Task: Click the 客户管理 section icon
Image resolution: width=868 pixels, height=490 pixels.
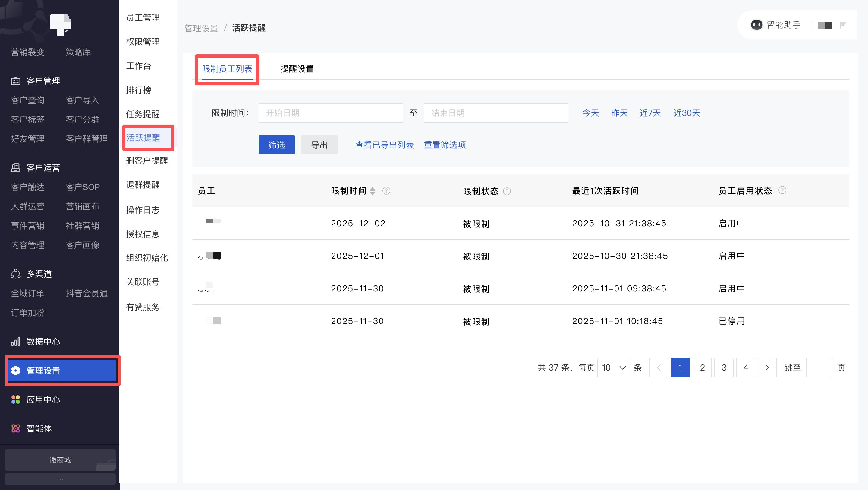Action: coord(15,81)
